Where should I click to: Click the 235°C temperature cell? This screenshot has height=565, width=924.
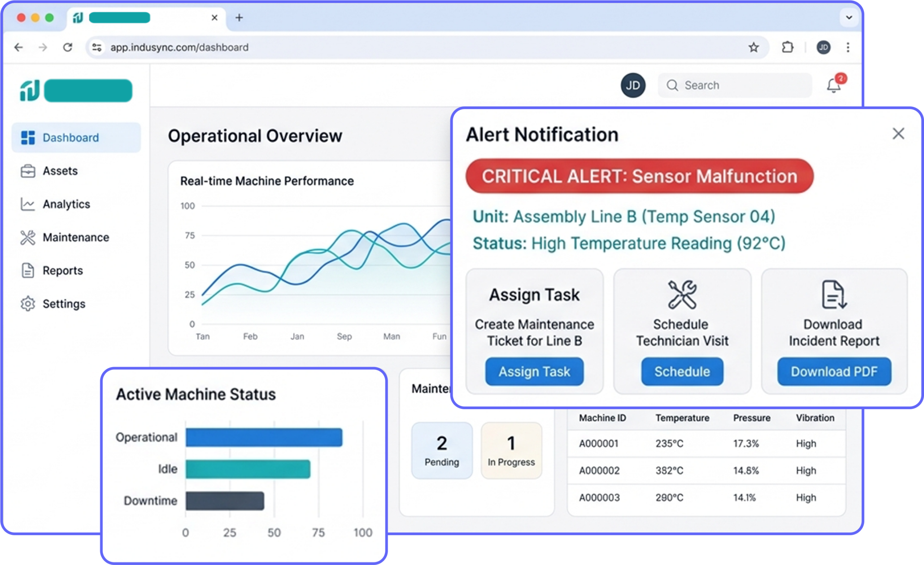(x=669, y=443)
